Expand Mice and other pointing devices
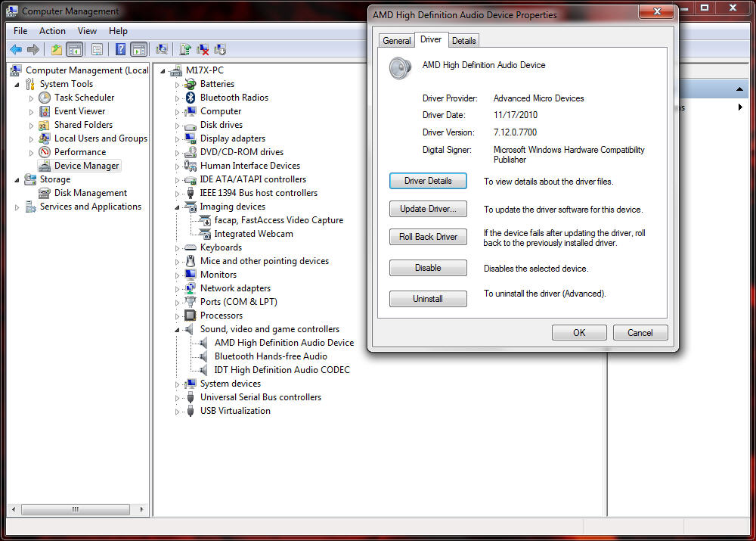This screenshot has width=756, height=541. [177, 262]
